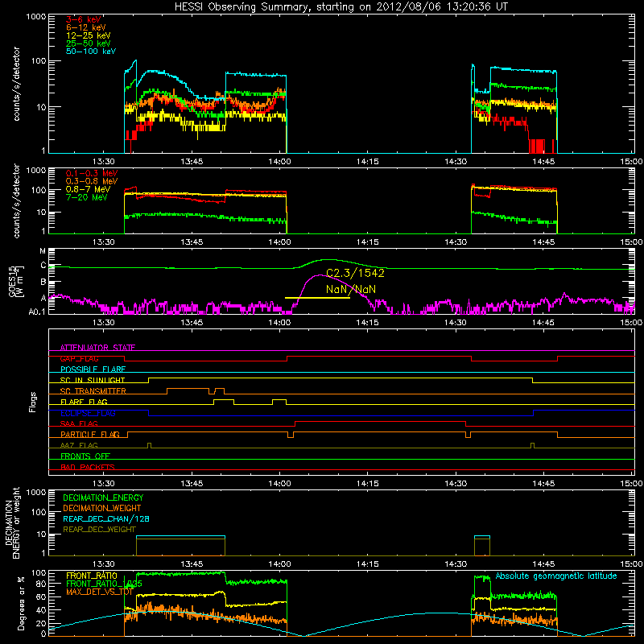Click the DECIMATION_ENERGY legend label
The width and height of the screenshot is (644, 644).
103,497
